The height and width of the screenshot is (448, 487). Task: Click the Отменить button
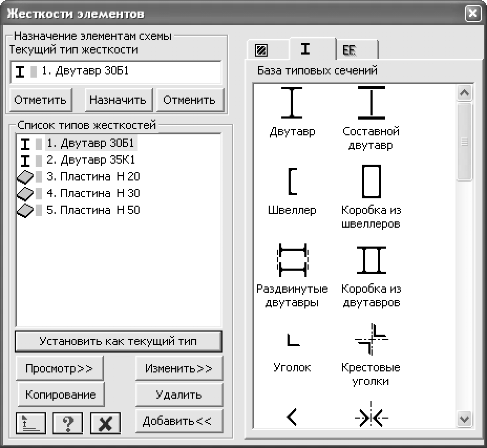(190, 100)
